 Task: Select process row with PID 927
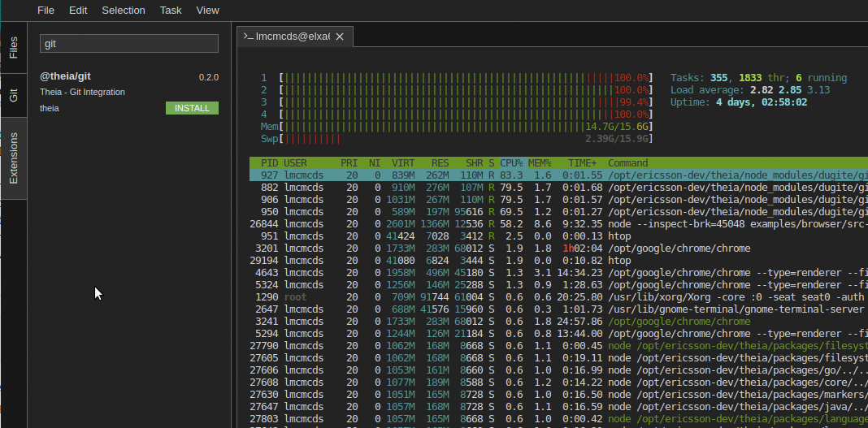click(558, 175)
